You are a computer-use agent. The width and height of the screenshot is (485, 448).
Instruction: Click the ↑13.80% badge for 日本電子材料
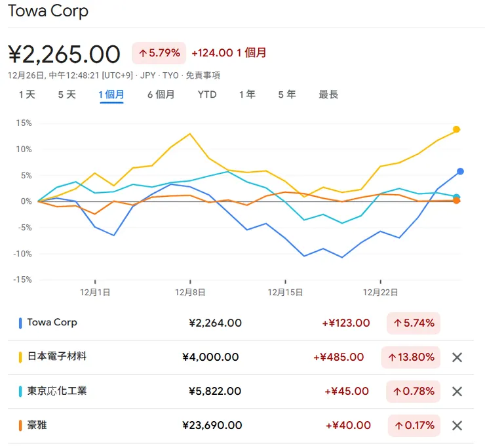[411, 357]
